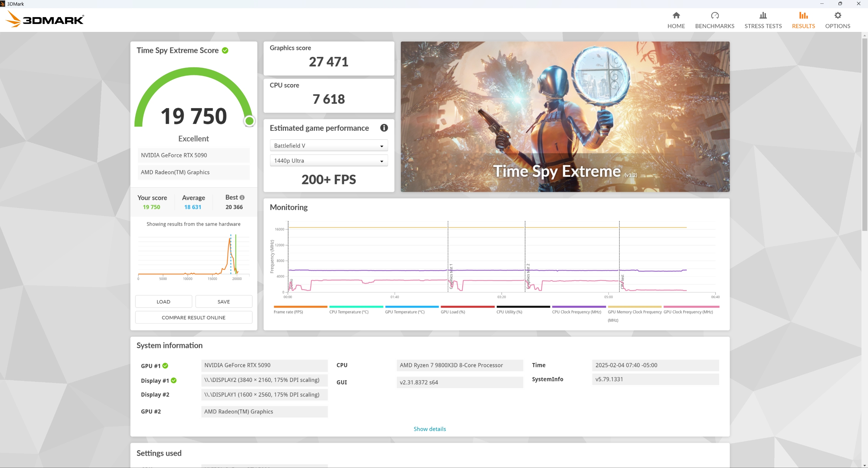
Task: Click the Graphics test 1 marker line
Action: (448, 257)
